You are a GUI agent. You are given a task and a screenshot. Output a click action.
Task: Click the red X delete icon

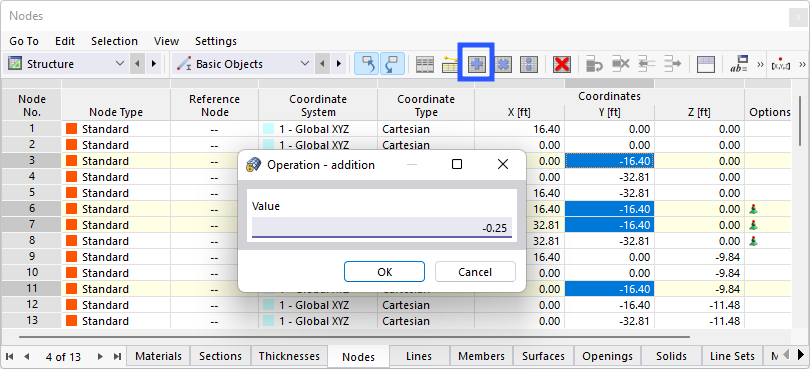562,64
